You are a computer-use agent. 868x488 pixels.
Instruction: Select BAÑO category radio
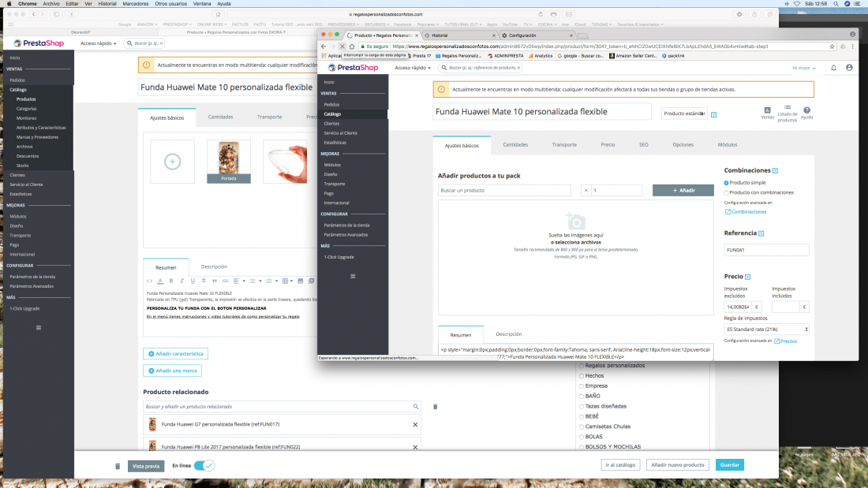click(582, 396)
